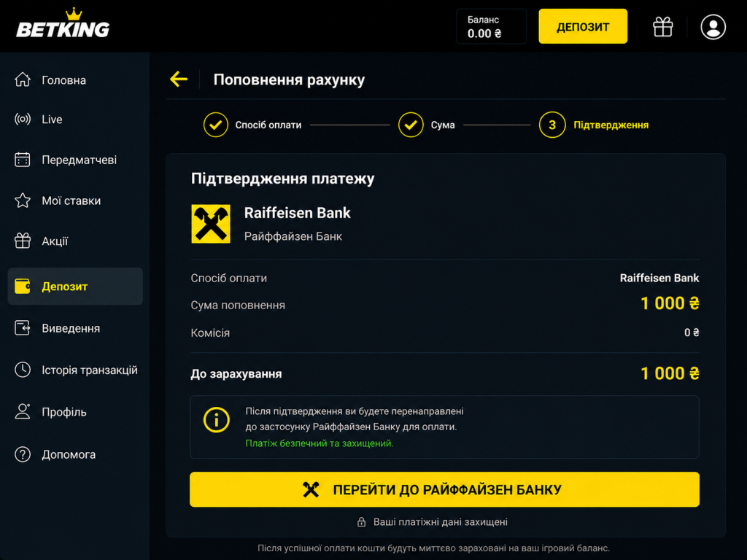Click the yellow back arrow
The height and width of the screenshot is (560, 747).
[x=179, y=79]
